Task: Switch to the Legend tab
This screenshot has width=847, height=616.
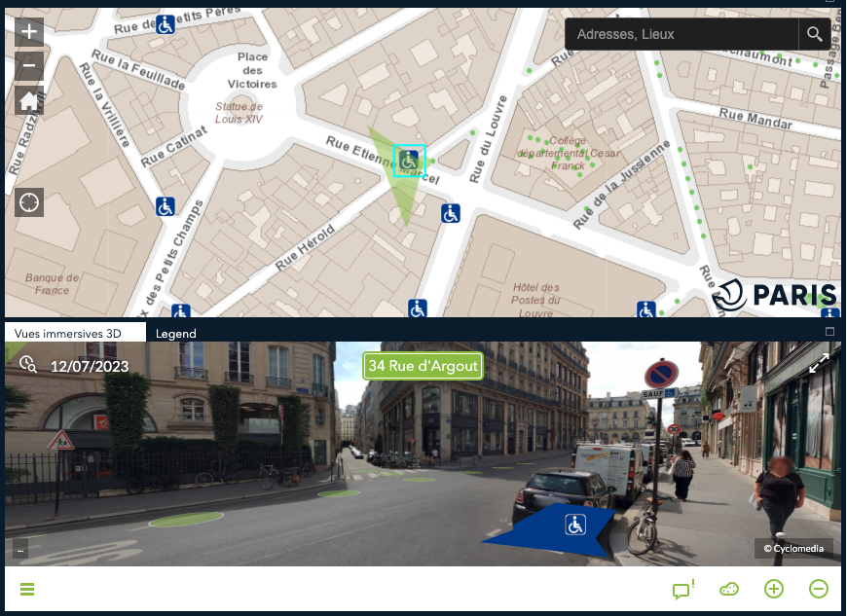Action: [x=175, y=334]
